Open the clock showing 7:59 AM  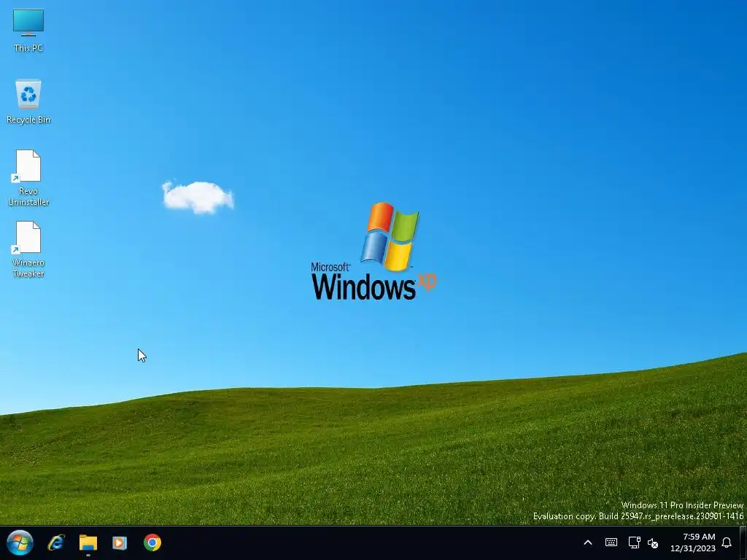693,542
